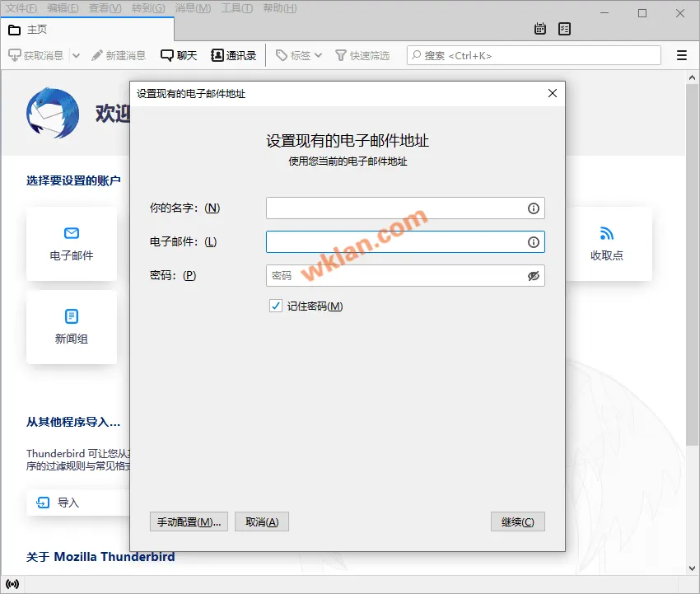Minimize the Thunderbird window

tap(604, 13)
